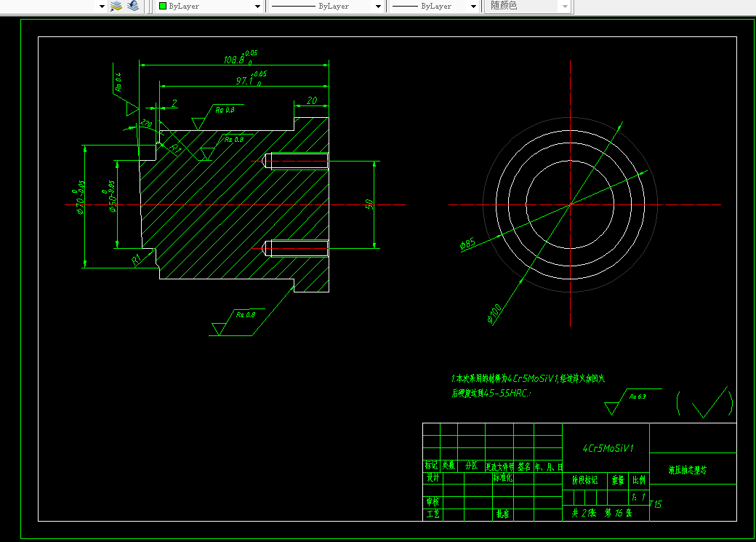
Task: Select the 液压抽芯型芯 part name text
Action: [x=687, y=470]
